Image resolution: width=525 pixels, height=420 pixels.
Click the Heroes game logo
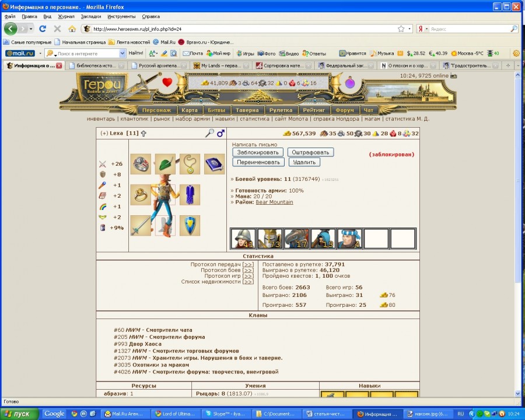[101, 86]
